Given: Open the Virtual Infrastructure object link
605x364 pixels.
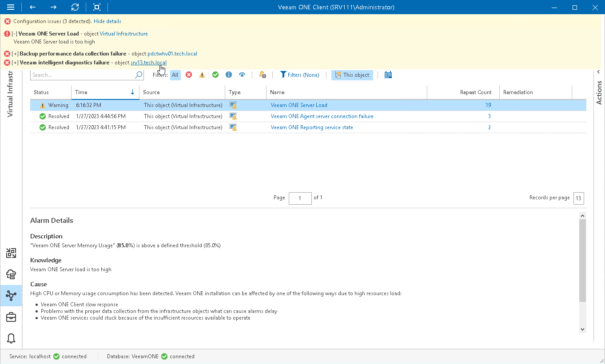Looking at the screenshot, I should [124, 34].
